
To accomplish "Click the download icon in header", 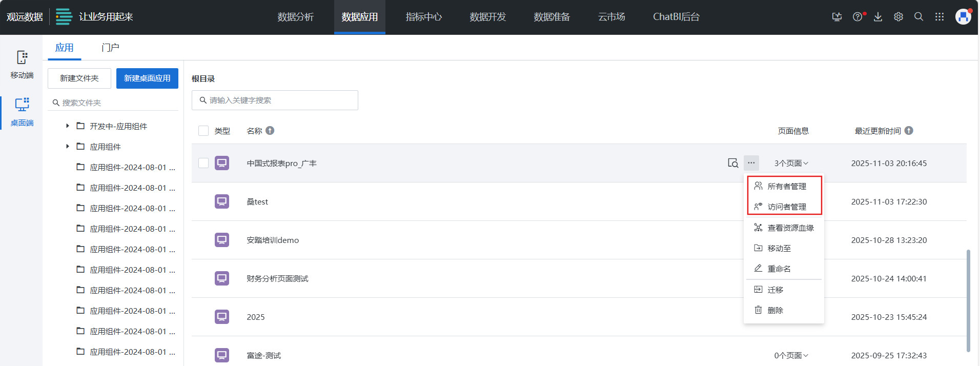I will 878,17.
